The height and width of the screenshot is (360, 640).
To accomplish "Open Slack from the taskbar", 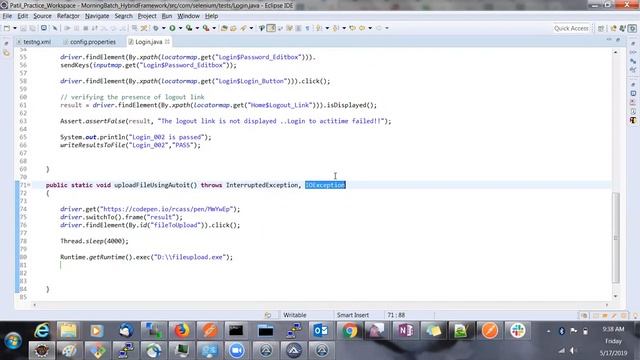I will [x=517, y=331].
